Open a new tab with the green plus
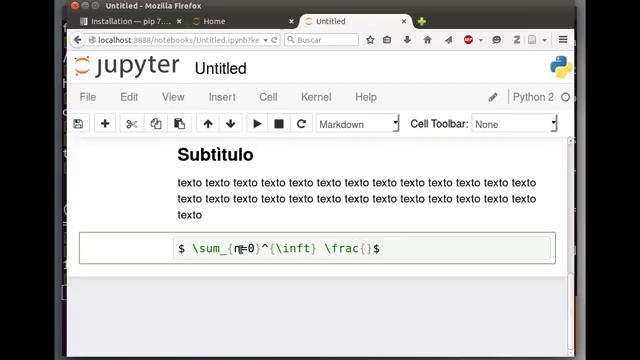Screen dimensions: 640x360 422,21
